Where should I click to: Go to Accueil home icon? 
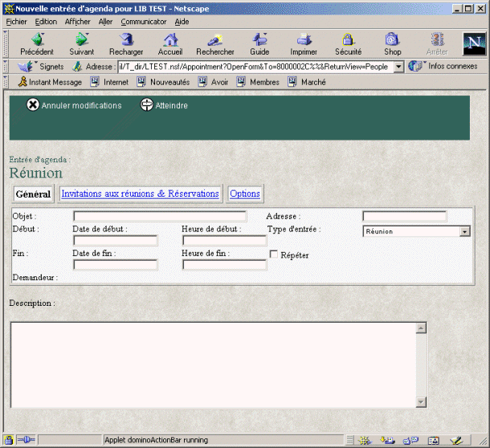coord(169,39)
